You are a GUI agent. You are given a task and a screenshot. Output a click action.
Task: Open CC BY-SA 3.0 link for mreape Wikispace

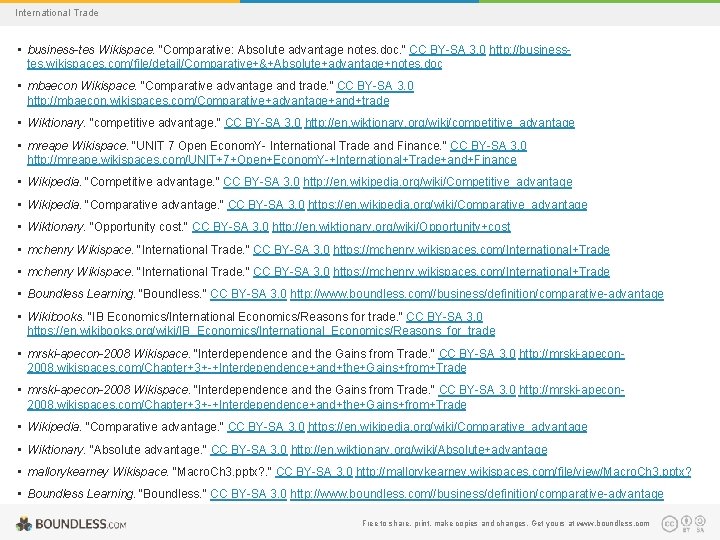coord(488,146)
